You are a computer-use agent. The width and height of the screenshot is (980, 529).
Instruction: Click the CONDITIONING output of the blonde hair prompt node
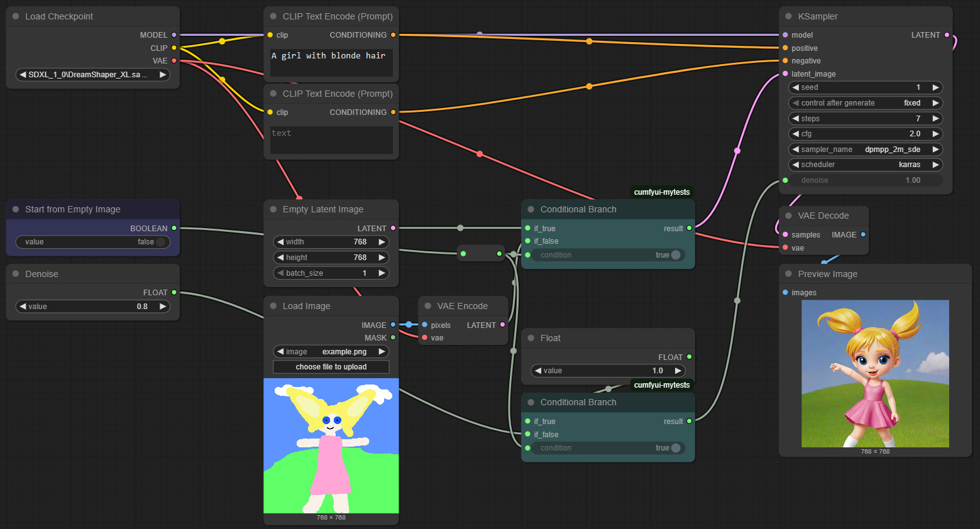(393, 35)
